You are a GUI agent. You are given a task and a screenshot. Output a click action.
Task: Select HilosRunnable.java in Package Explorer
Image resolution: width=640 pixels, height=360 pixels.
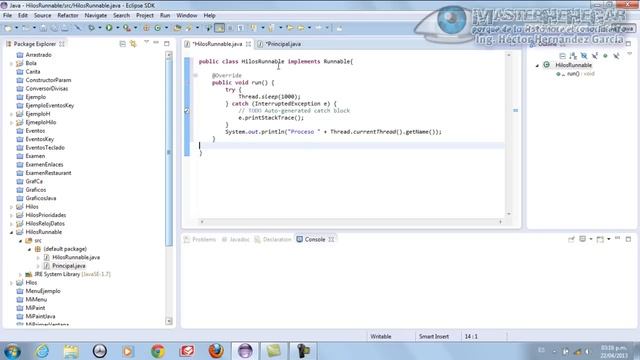pos(76,258)
